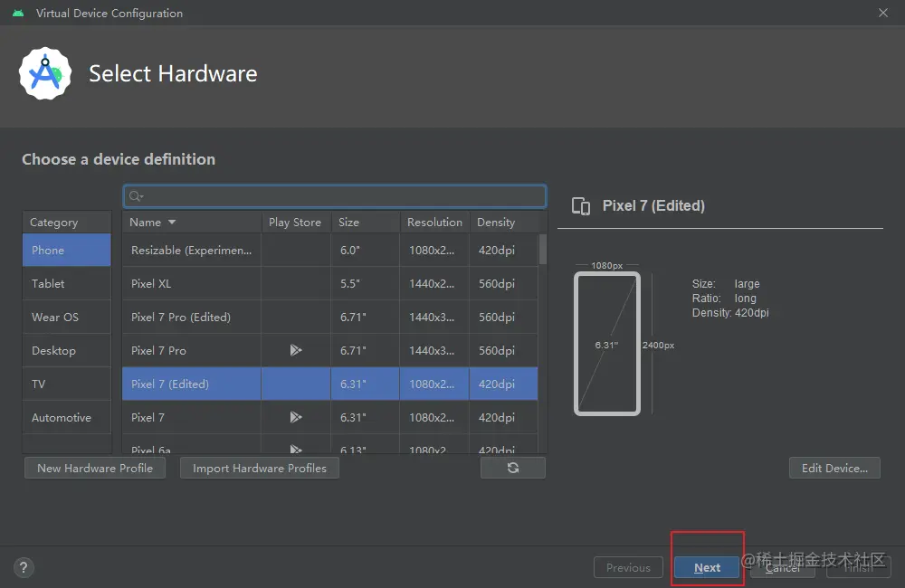
Task: Select the Automotive category
Action: click(x=66, y=417)
